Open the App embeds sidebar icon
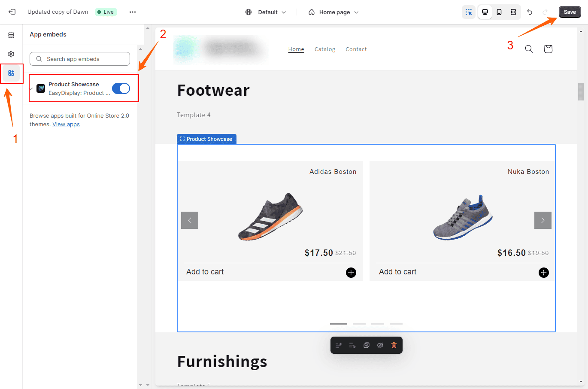This screenshot has height=389, width=588. coord(11,73)
